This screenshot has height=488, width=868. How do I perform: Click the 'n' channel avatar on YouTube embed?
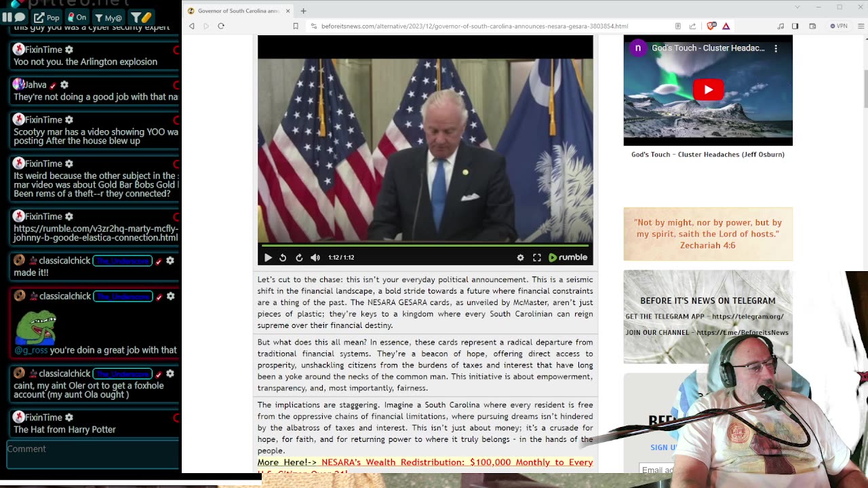pos(637,48)
